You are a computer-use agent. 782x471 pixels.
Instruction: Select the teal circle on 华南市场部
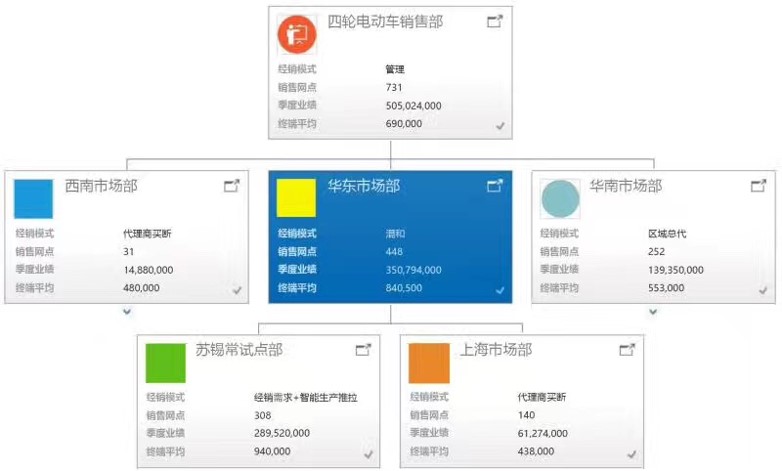pos(560,198)
